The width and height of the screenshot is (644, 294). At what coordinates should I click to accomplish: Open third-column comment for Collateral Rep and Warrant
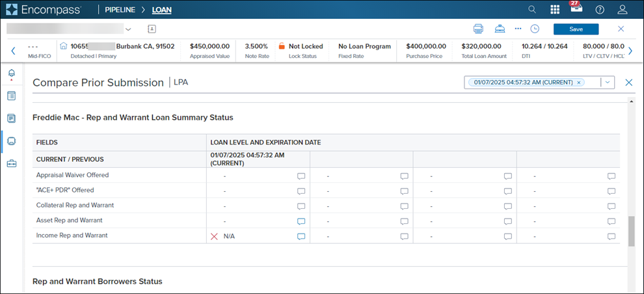coord(507,206)
